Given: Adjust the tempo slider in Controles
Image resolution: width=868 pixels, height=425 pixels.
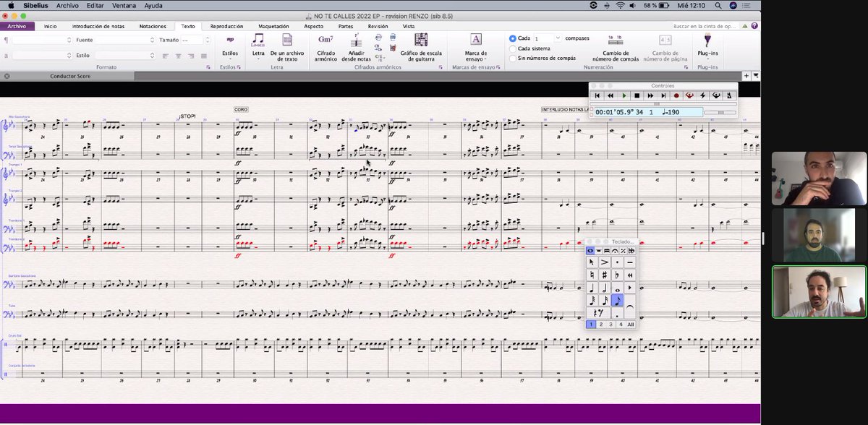Looking at the screenshot, I should coord(720,112).
